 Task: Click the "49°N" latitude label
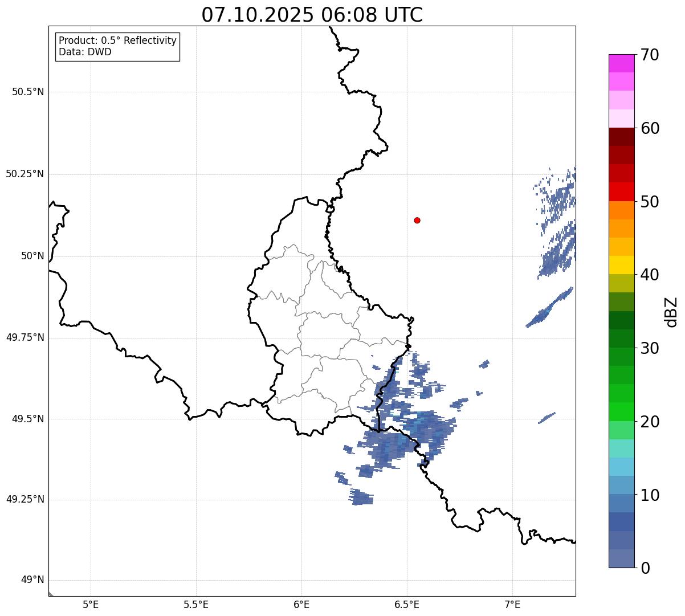(32, 580)
